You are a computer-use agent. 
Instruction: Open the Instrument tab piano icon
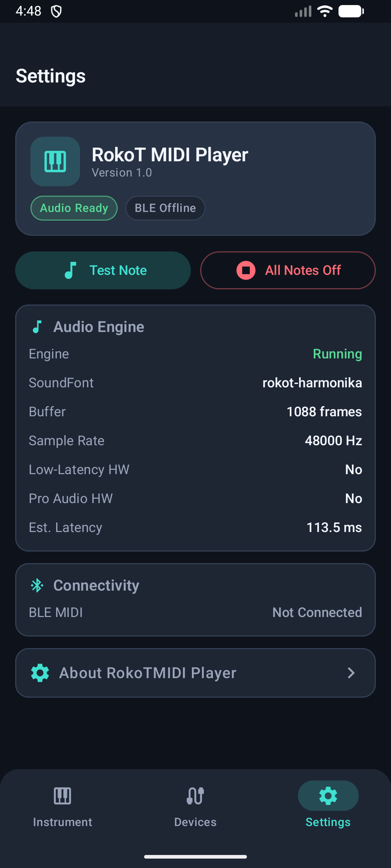[62, 796]
